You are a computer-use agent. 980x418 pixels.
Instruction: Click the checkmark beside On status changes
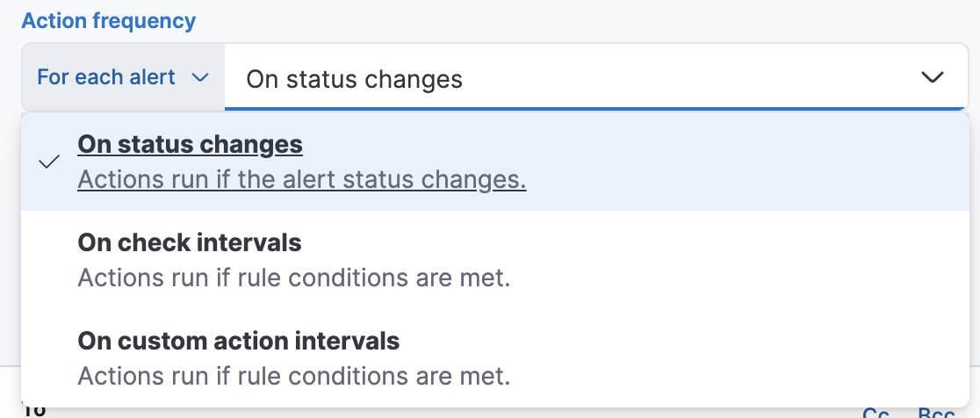pyautogui.click(x=50, y=162)
